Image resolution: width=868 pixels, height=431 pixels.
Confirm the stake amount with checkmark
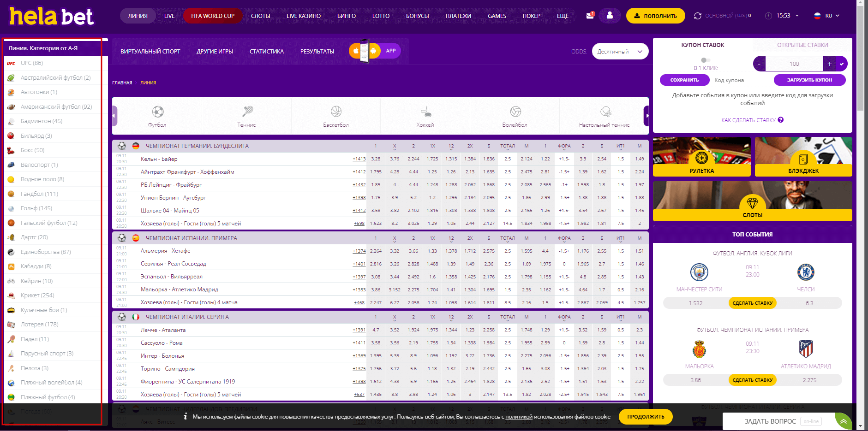tap(842, 64)
